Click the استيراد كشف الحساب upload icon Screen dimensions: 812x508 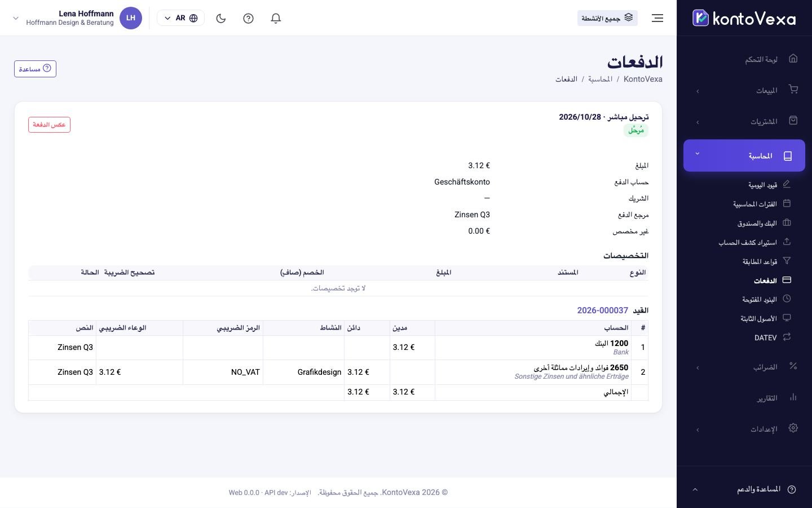pos(787,242)
